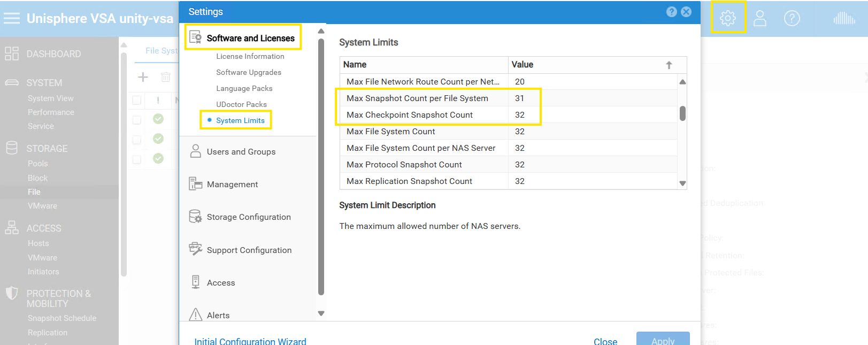The image size is (868, 345).
Task: Open Performance in sidebar
Action: (51, 112)
